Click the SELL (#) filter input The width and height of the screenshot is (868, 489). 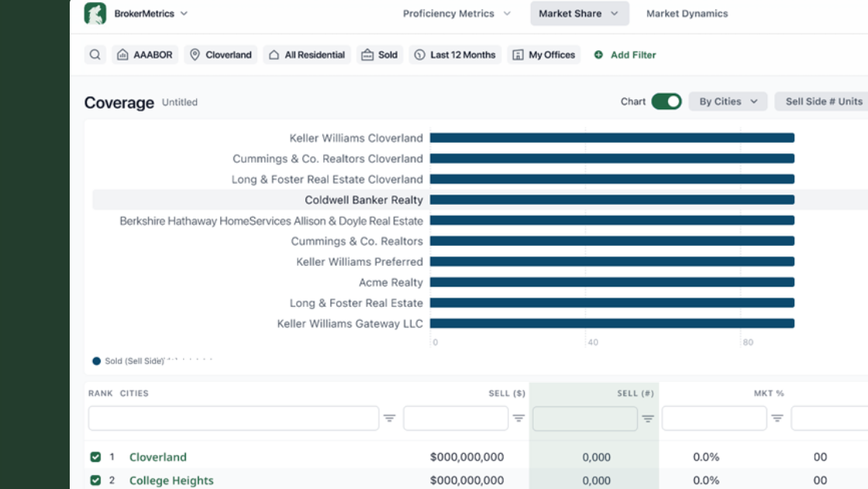click(x=585, y=418)
